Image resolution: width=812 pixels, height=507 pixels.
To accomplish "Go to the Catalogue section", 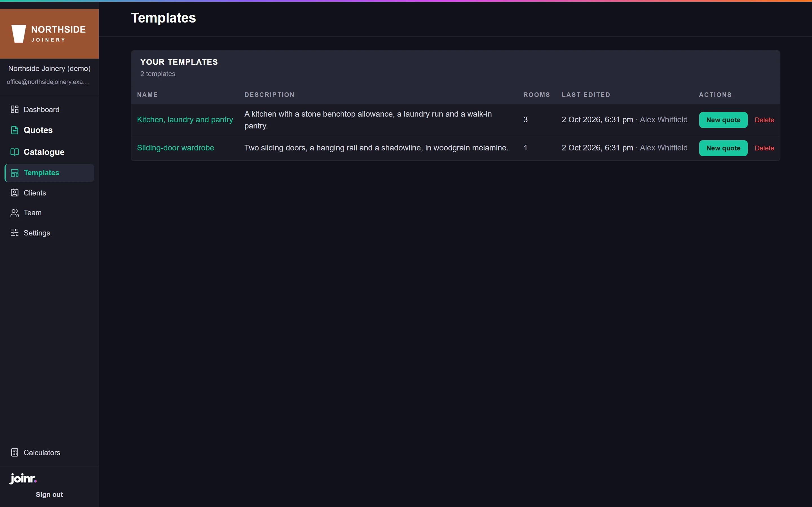I will [44, 152].
